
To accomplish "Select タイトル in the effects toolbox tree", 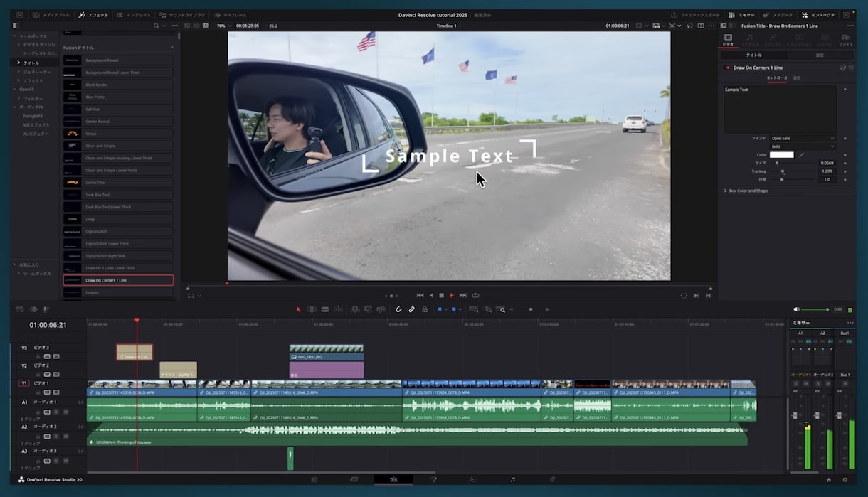I will pos(31,63).
